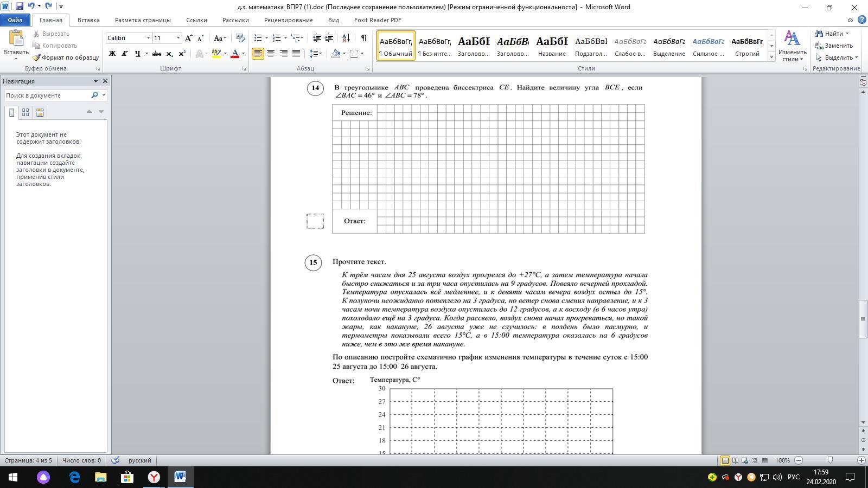This screenshot has width=868, height=488.
Task: Increase paragraph indent
Action: 329,38
